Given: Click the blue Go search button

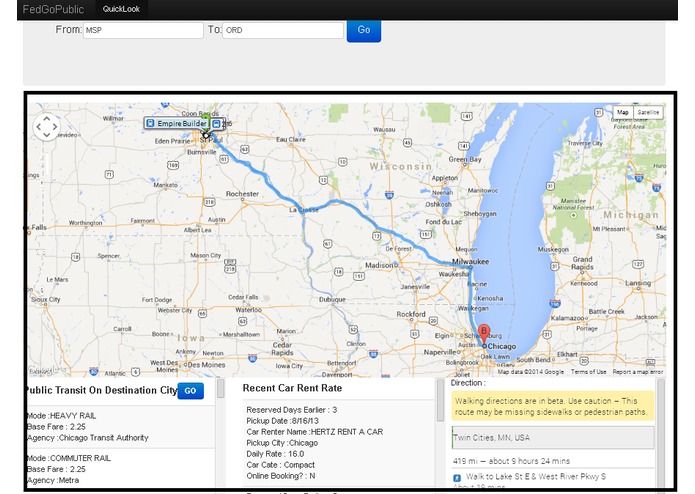Looking at the screenshot, I should 363,30.
